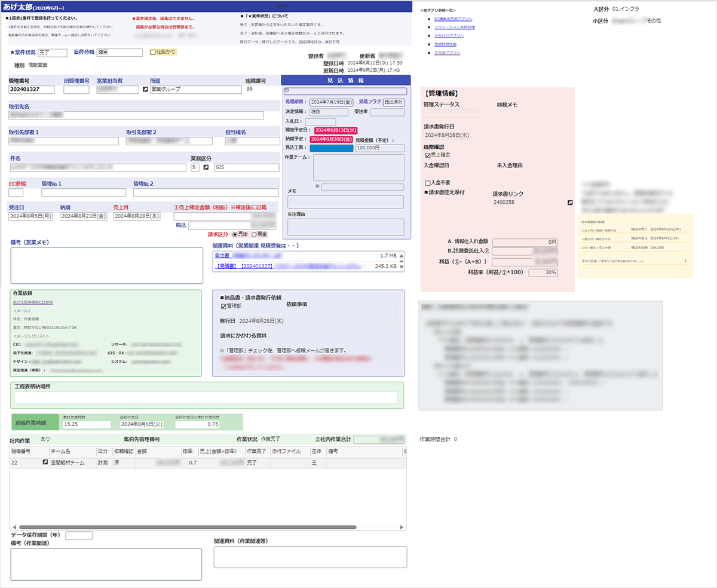Screen dimensions: 717x588
Task: Open the 見積フラグ field showing 提出済み
Action: 394,102
